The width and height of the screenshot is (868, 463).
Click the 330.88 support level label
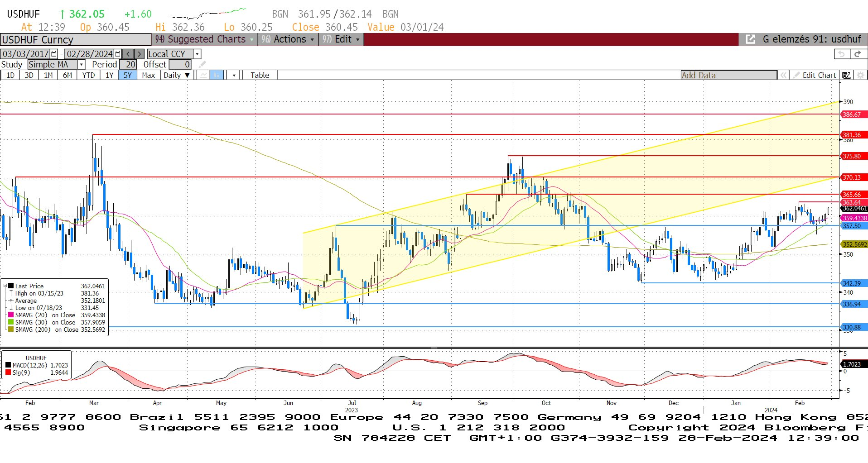click(854, 327)
